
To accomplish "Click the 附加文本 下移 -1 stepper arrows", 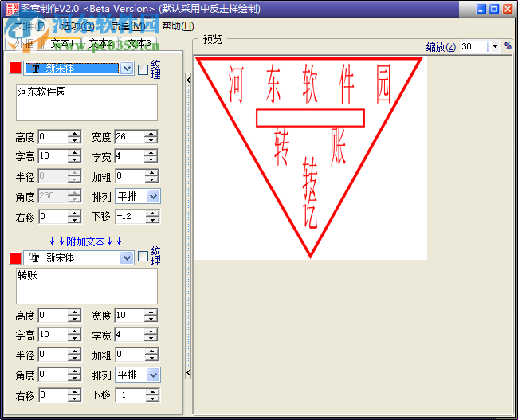I will click(153, 395).
